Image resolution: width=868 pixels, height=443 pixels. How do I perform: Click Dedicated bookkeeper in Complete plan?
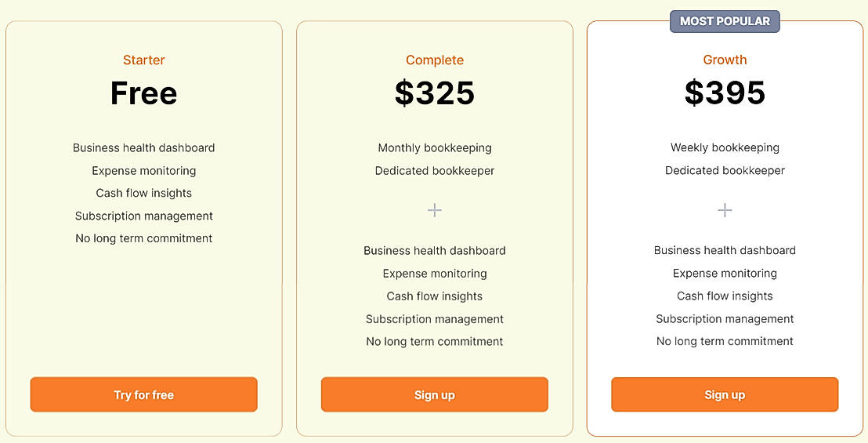(x=435, y=170)
